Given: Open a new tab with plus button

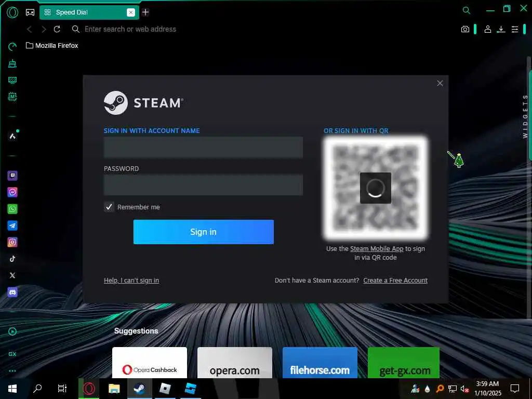Looking at the screenshot, I should 145,12.
